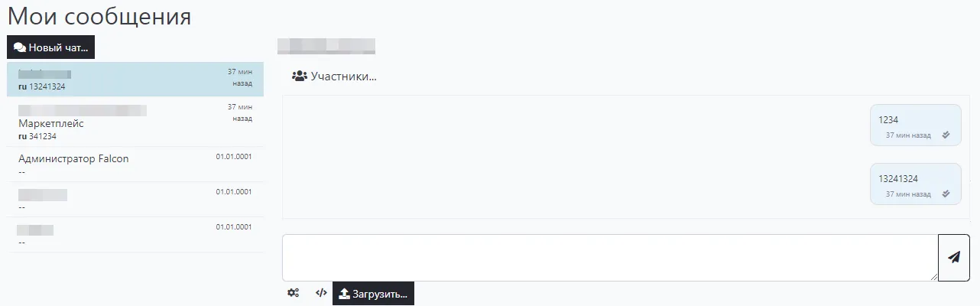Click the chat bubbles icon on Новый чат
The image size is (980, 306).
(x=20, y=47)
